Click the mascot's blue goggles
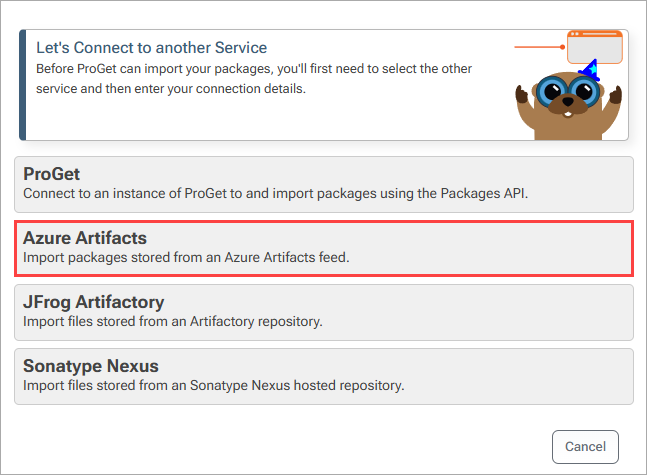 click(x=569, y=90)
